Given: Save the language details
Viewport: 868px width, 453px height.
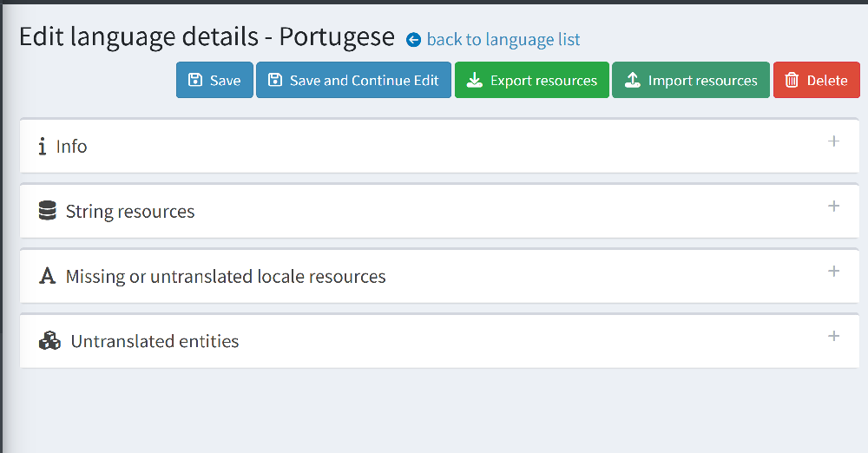Looking at the screenshot, I should click(x=214, y=80).
